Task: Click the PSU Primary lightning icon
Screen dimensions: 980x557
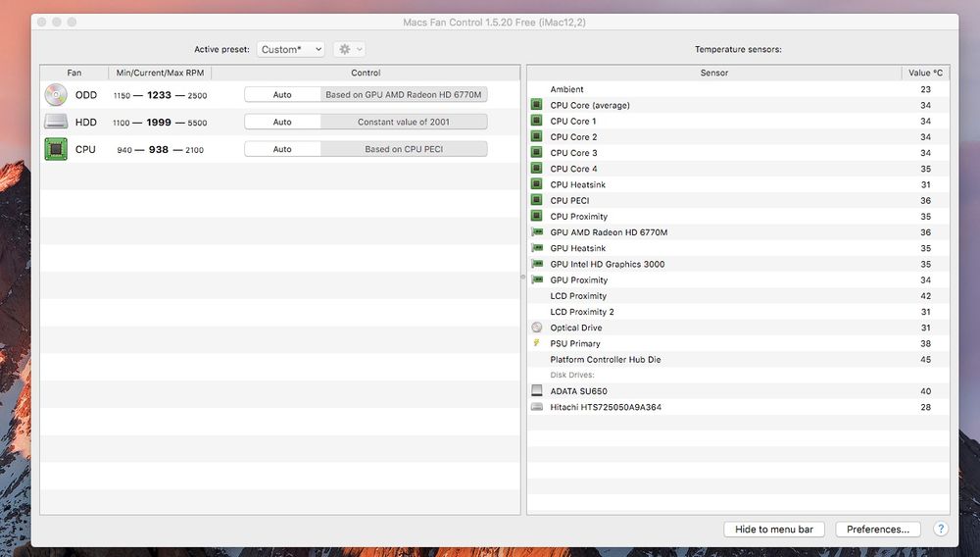Action: pos(536,343)
